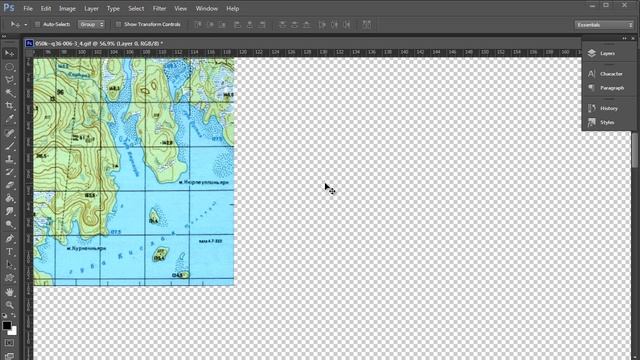Select the Custom Shape tool
Image resolution: width=640 pixels, height=360 pixels.
coord(9,278)
